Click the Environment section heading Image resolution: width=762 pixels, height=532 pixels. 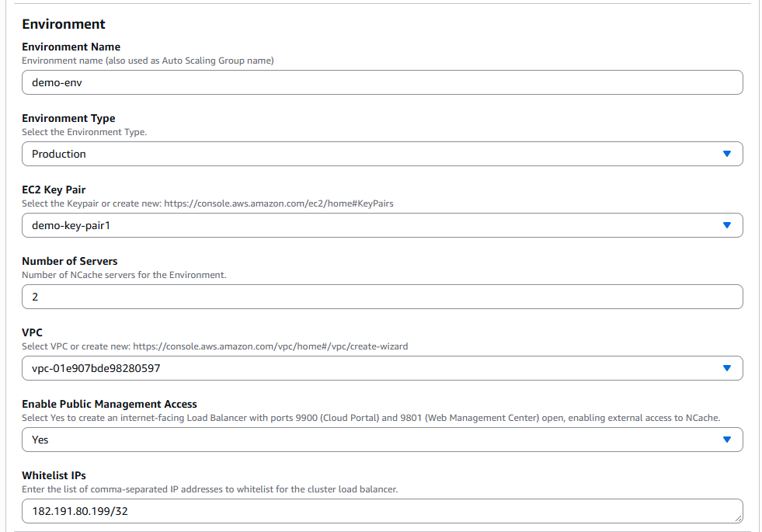tap(64, 24)
